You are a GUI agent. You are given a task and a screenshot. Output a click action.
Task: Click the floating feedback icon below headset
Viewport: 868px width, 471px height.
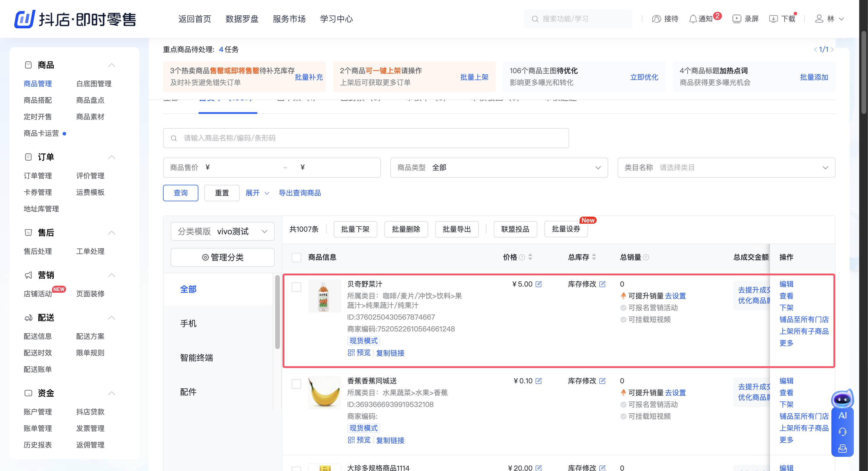pyautogui.click(x=842, y=449)
